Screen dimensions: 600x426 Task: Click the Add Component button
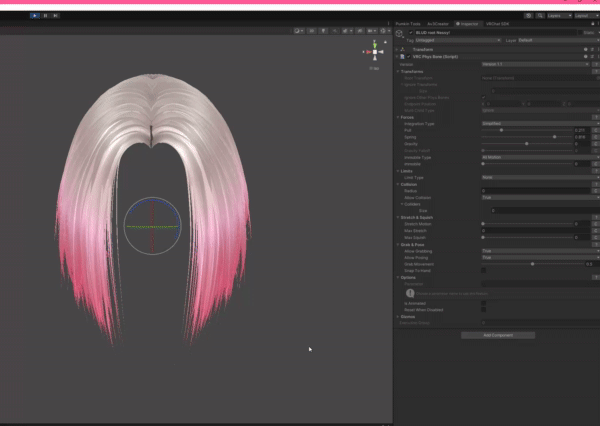(497, 335)
